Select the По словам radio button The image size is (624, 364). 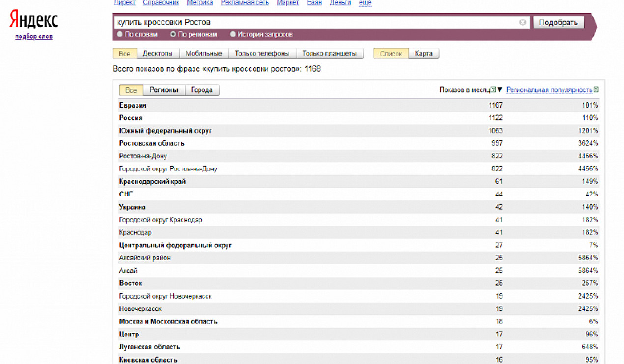tap(120, 34)
